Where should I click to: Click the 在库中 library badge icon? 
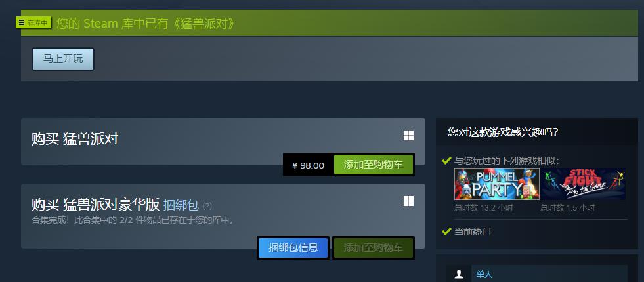[33, 22]
